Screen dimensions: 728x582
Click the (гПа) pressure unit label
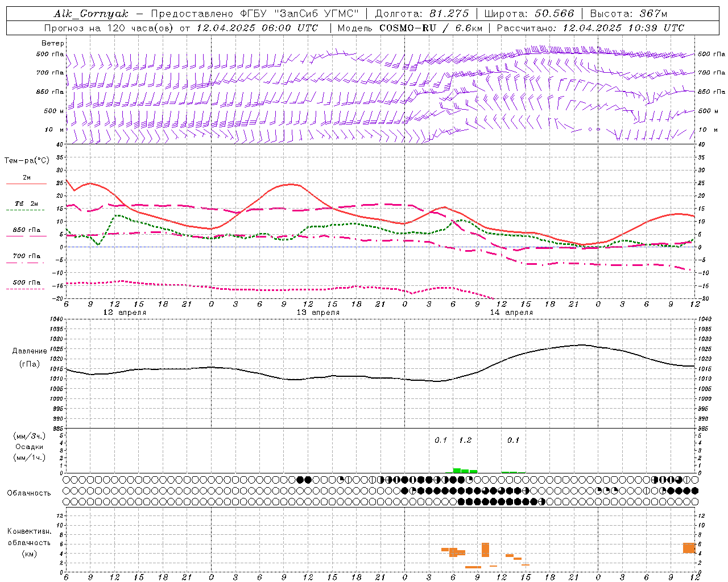coord(29,364)
